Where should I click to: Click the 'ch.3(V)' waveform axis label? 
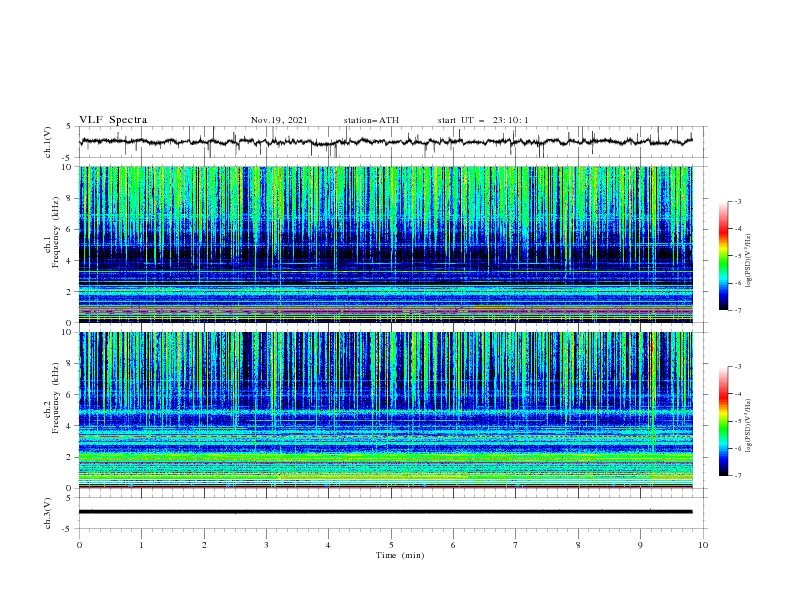pos(48,513)
